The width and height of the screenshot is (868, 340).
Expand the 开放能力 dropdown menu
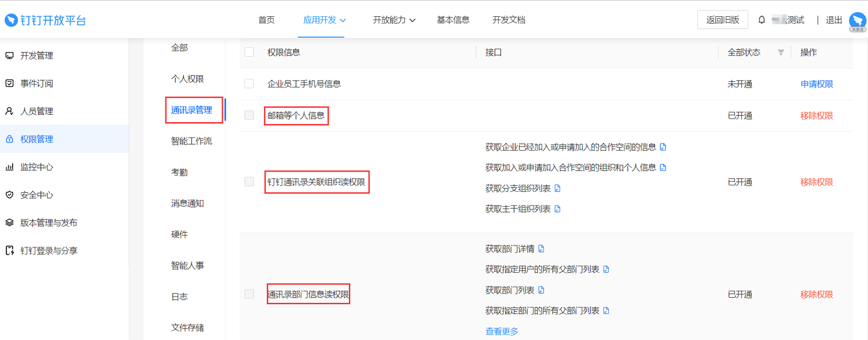coord(395,20)
